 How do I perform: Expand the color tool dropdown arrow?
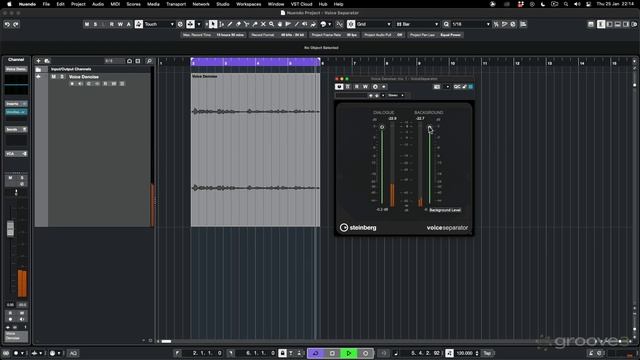pyautogui.click(x=330, y=24)
